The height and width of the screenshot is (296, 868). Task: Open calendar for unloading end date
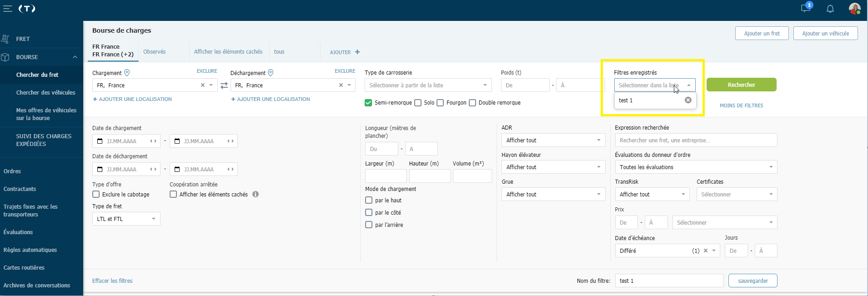click(177, 169)
